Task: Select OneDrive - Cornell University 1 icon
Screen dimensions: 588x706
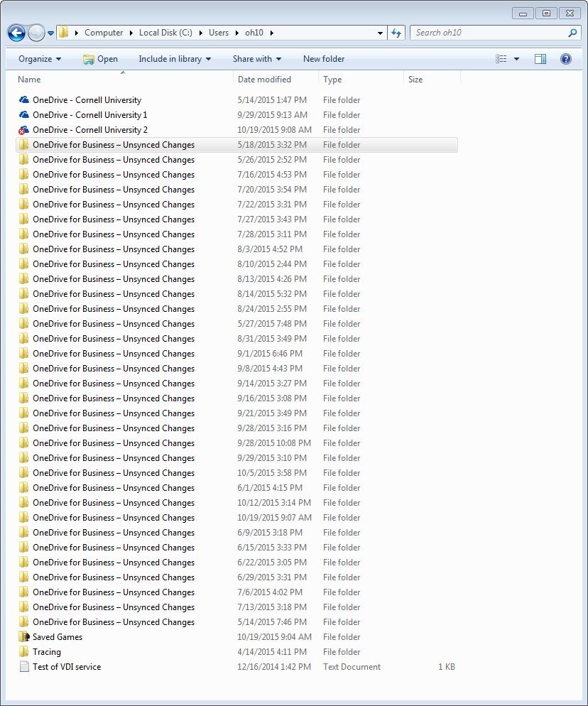Action: pyautogui.click(x=24, y=114)
